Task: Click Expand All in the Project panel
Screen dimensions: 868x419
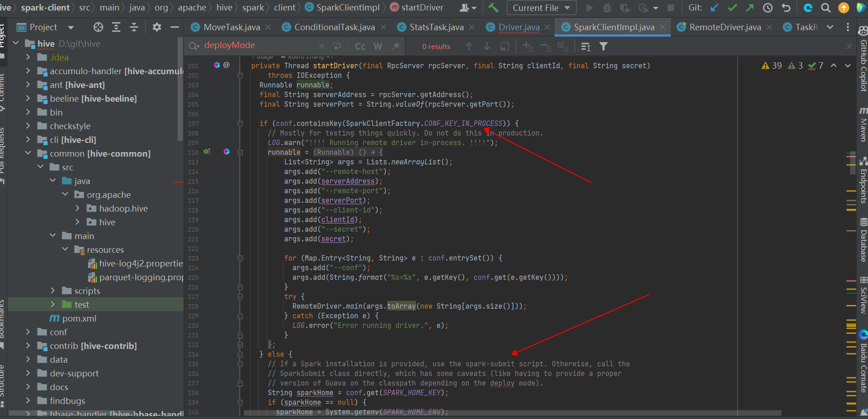Action: click(116, 27)
